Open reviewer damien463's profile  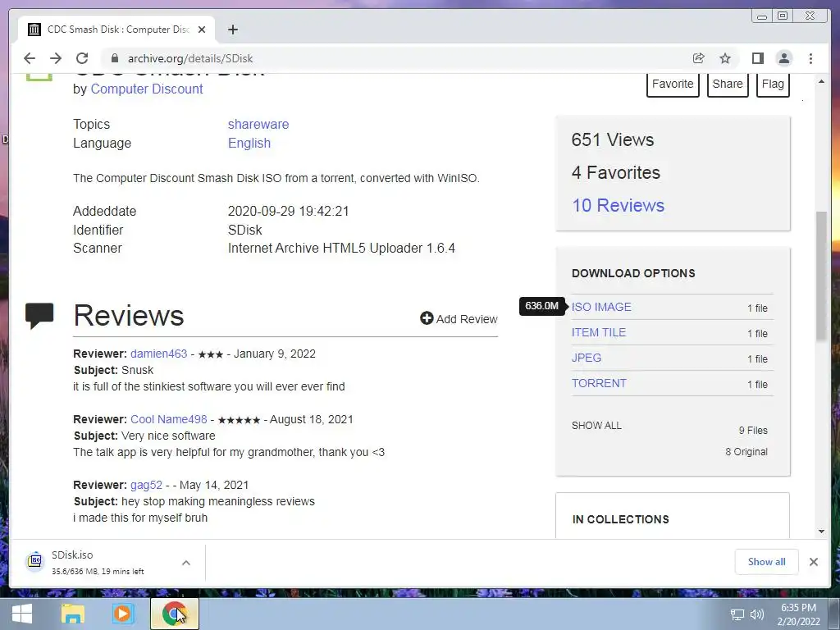pyautogui.click(x=158, y=354)
